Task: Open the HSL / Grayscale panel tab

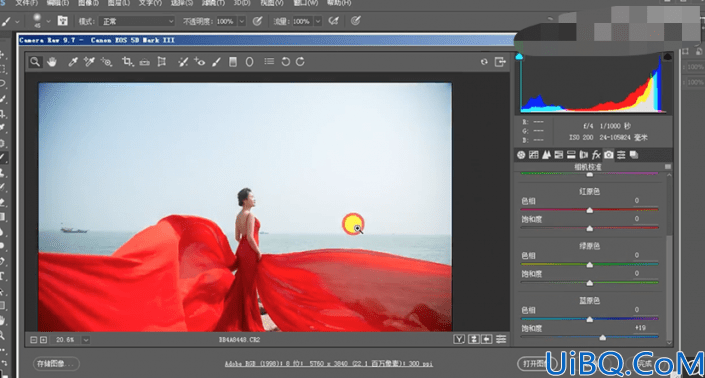Action: [x=559, y=155]
